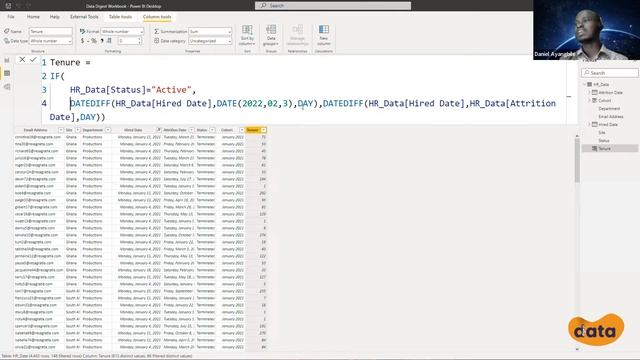Screen dimensions: 640x360
Task: Select Department field in Fields pane
Action: coord(609,109)
